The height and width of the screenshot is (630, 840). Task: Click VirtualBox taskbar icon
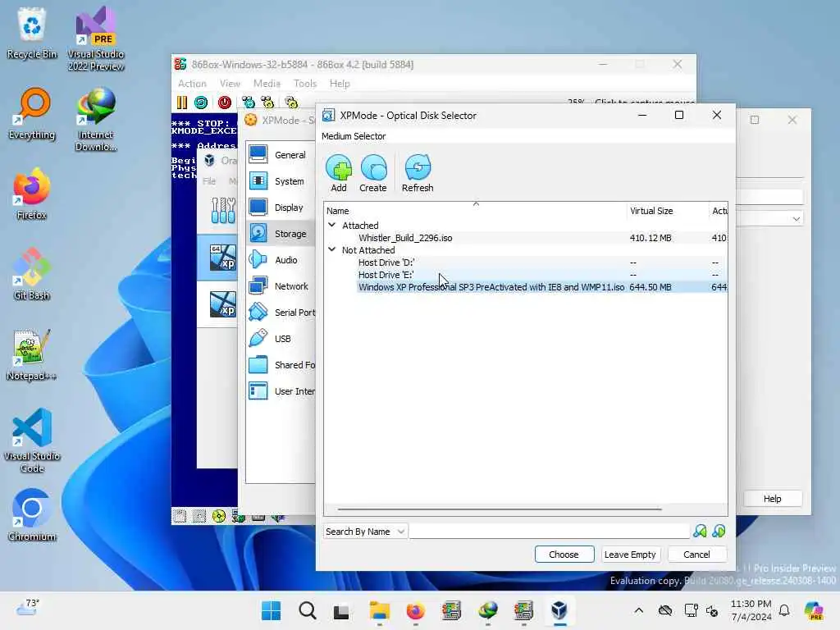tap(559, 610)
